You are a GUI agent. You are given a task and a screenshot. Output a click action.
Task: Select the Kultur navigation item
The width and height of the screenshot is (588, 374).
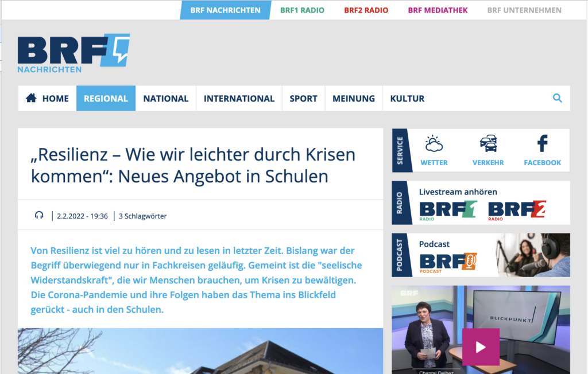407,98
